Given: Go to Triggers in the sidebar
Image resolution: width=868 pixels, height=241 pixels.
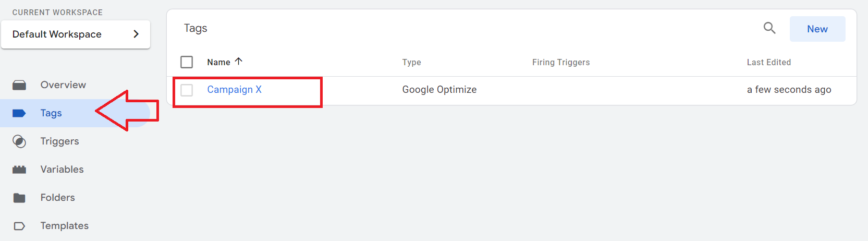Looking at the screenshot, I should [x=59, y=141].
